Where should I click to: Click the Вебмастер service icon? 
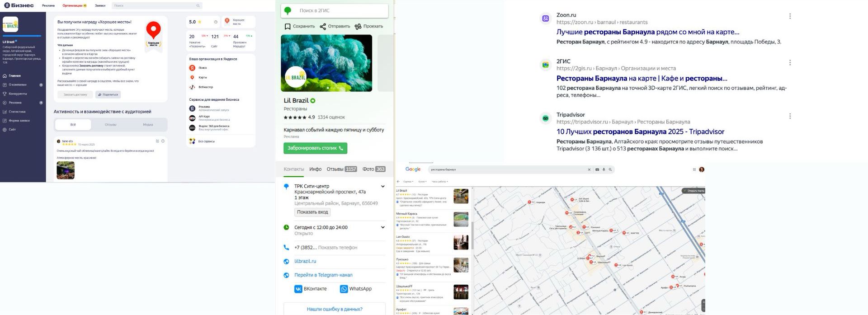[x=192, y=87]
